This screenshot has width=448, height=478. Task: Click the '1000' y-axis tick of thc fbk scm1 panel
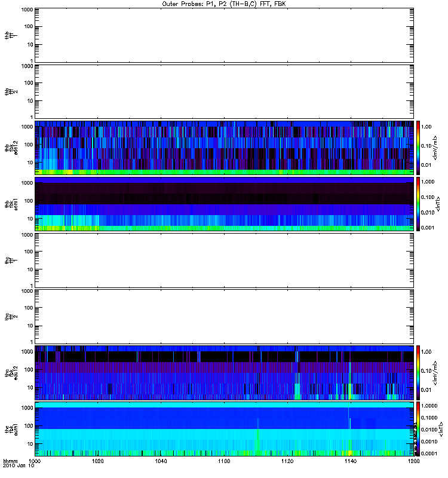pos(27,408)
